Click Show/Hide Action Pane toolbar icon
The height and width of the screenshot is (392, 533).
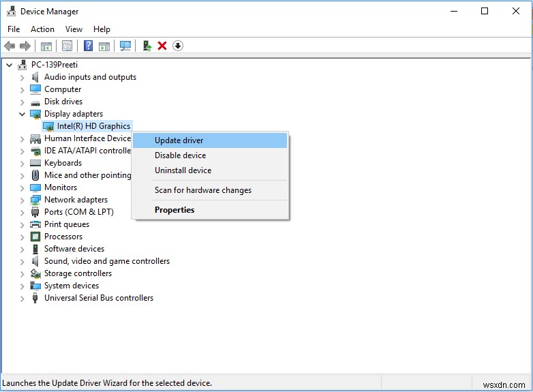pyautogui.click(x=104, y=46)
